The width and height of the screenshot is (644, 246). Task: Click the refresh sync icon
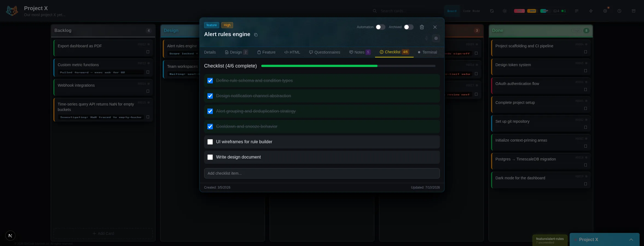tap(492, 11)
